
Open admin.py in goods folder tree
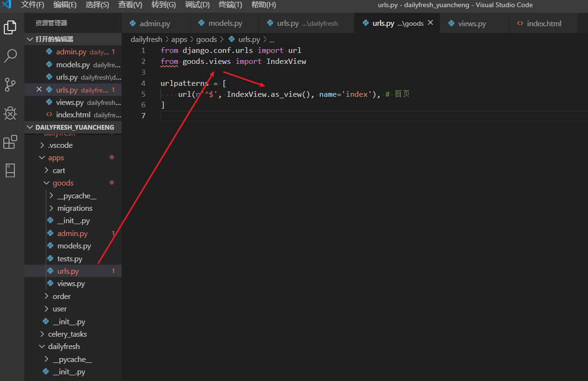73,233
